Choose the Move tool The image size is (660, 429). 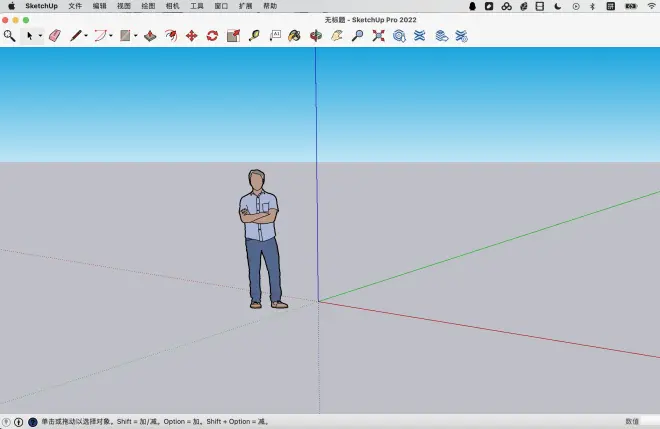pyautogui.click(x=191, y=35)
